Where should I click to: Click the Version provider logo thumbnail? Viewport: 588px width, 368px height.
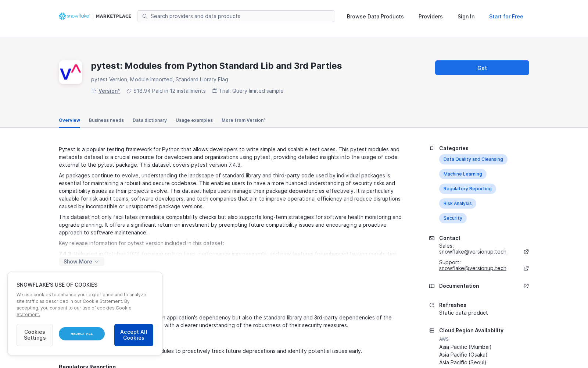[71, 72]
